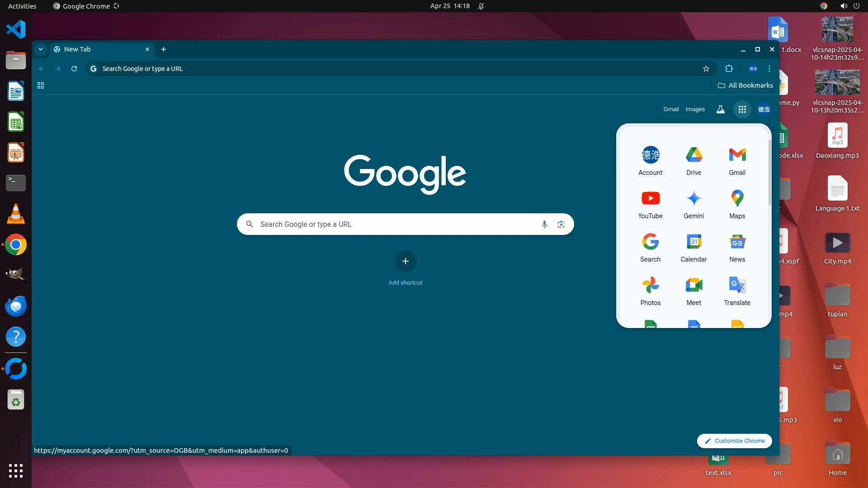Toggle the Google apps grid launcher

[x=742, y=109]
